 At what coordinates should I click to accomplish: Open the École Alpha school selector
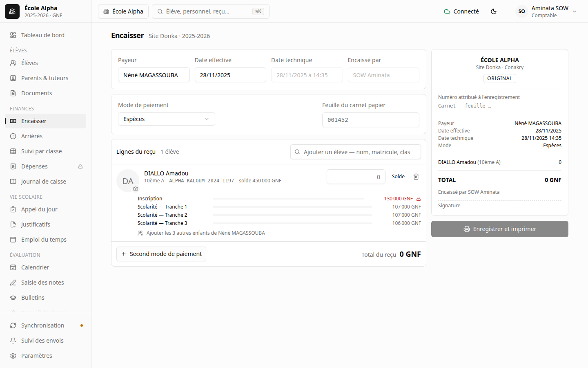[123, 11]
